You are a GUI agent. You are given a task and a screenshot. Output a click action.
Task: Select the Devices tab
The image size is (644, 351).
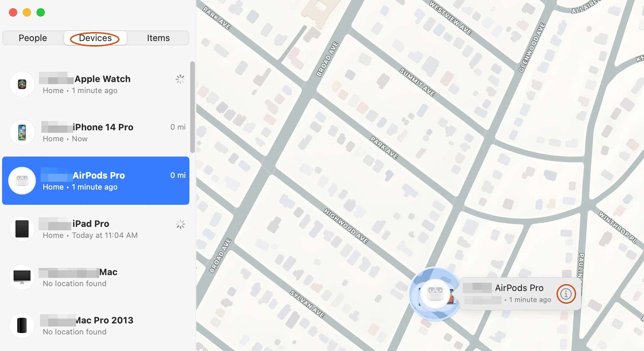tap(95, 38)
